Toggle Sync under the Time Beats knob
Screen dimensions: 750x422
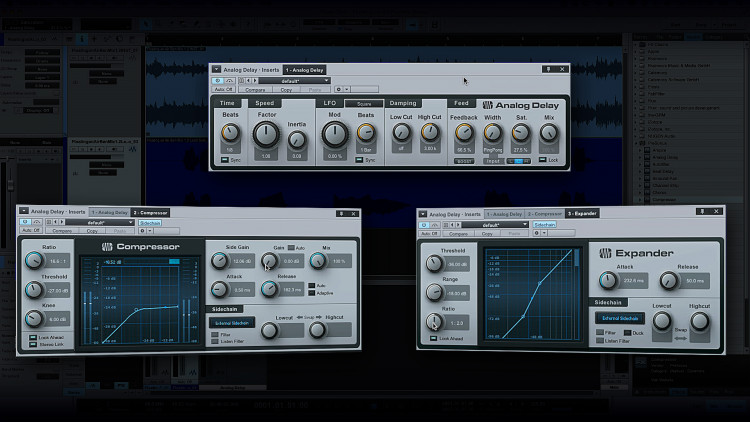click(225, 160)
